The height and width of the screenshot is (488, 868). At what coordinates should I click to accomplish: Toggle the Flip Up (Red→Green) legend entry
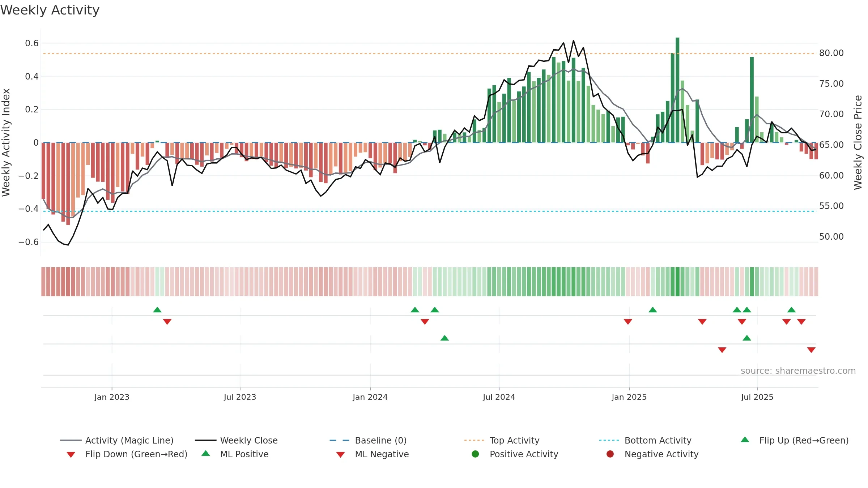pyautogui.click(x=795, y=440)
